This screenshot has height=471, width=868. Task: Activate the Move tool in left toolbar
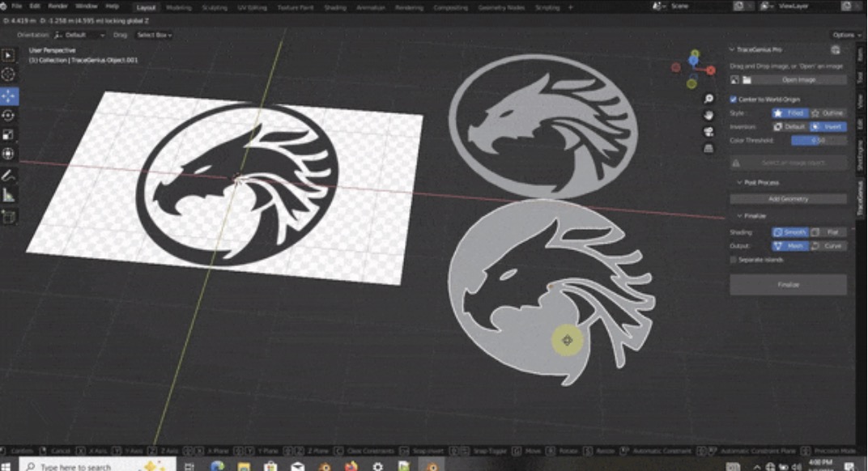(x=8, y=95)
